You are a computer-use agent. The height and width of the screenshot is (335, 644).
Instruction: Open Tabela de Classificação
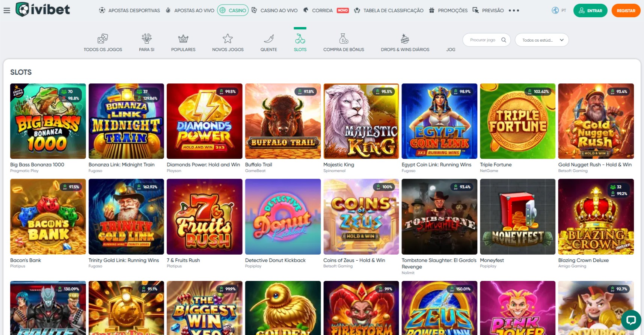pyautogui.click(x=389, y=11)
